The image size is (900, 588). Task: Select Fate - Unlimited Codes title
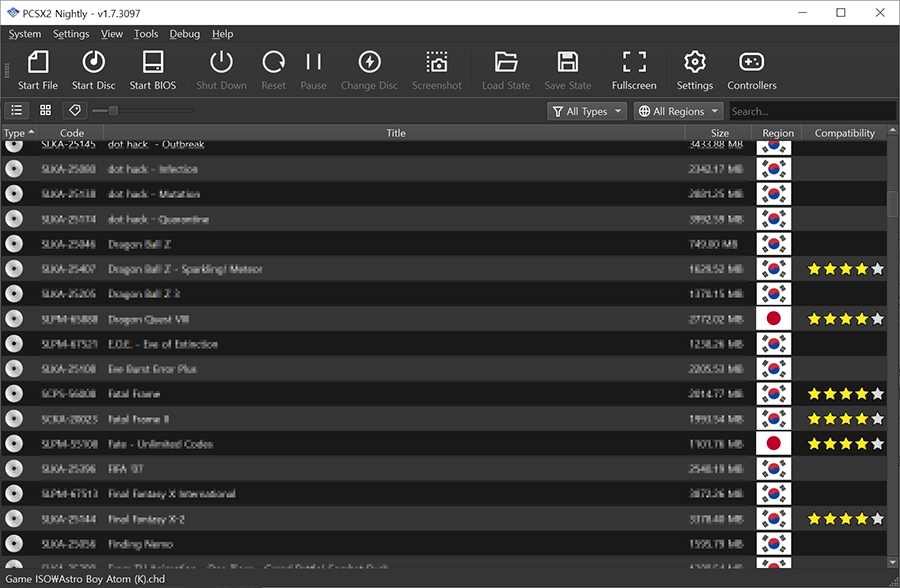click(x=161, y=444)
